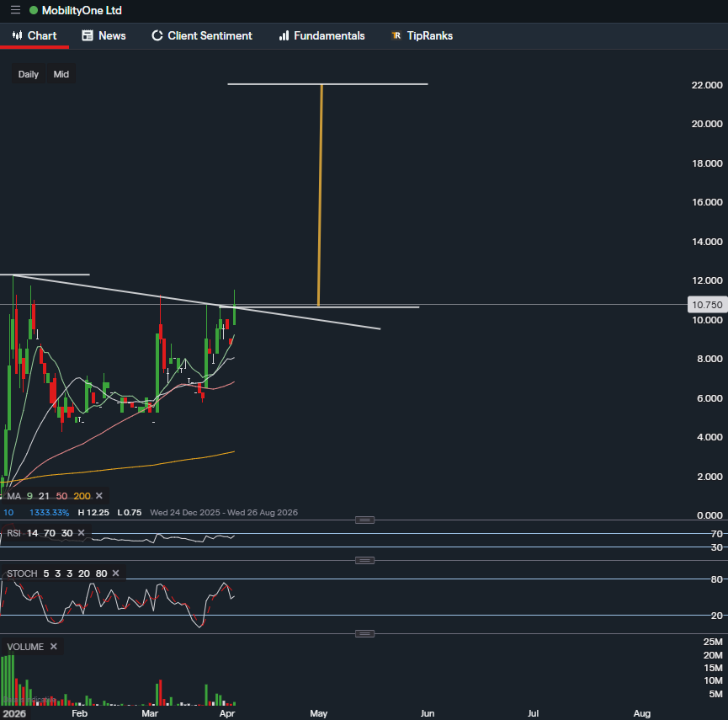The image size is (728, 720).
Task: Click the Feb label on time axis
Action: pyautogui.click(x=79, y=713)
